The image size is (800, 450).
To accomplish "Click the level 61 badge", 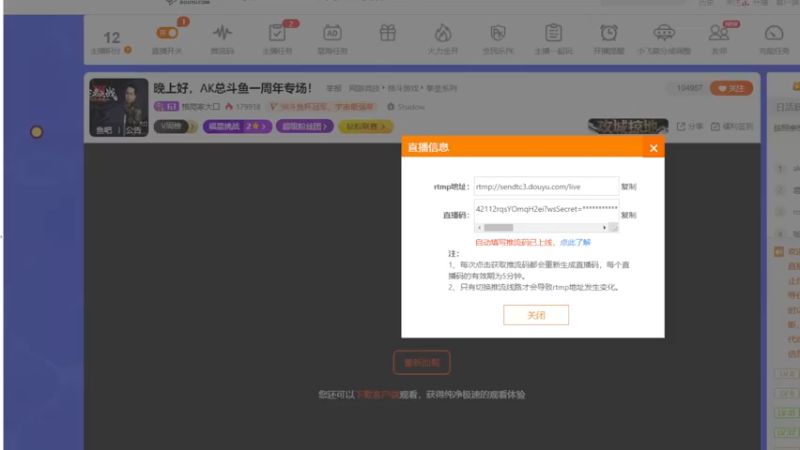I will click(x=166, y=107).
